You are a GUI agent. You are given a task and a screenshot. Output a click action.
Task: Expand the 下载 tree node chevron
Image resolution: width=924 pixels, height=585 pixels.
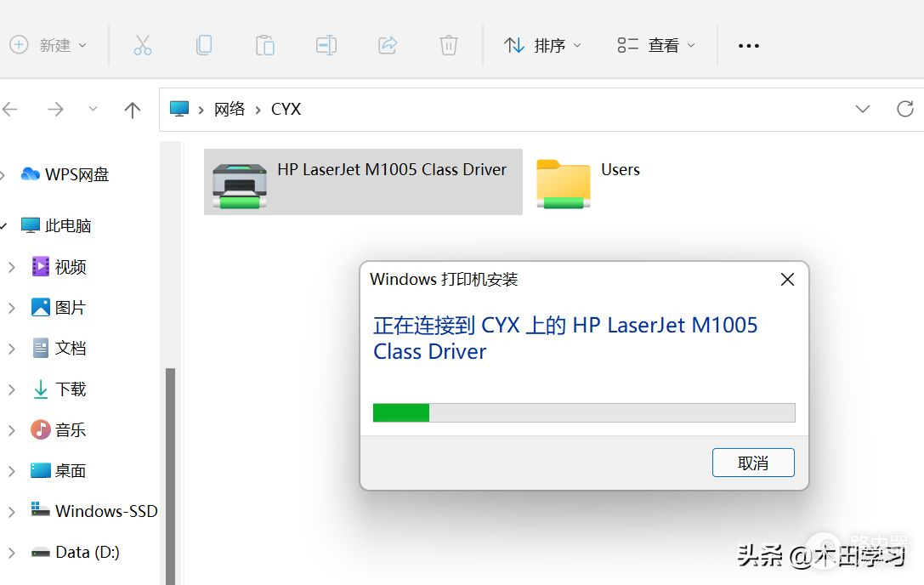click(x=11, y=389)
